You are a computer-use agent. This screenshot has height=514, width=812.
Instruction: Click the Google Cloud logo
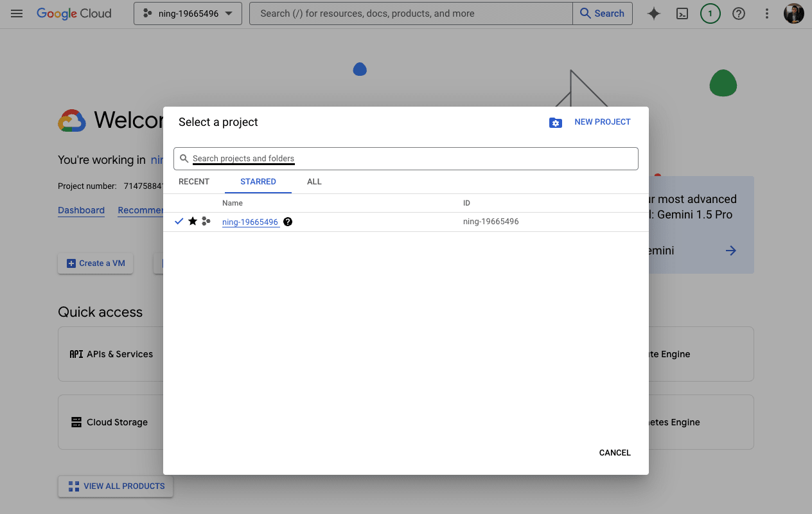click(x=74, y=13)
